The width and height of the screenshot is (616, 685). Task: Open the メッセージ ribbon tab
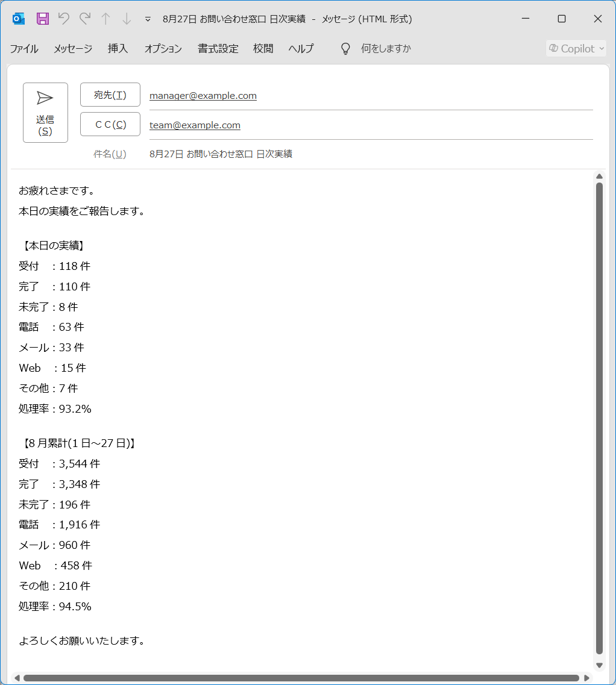[73, 48]
